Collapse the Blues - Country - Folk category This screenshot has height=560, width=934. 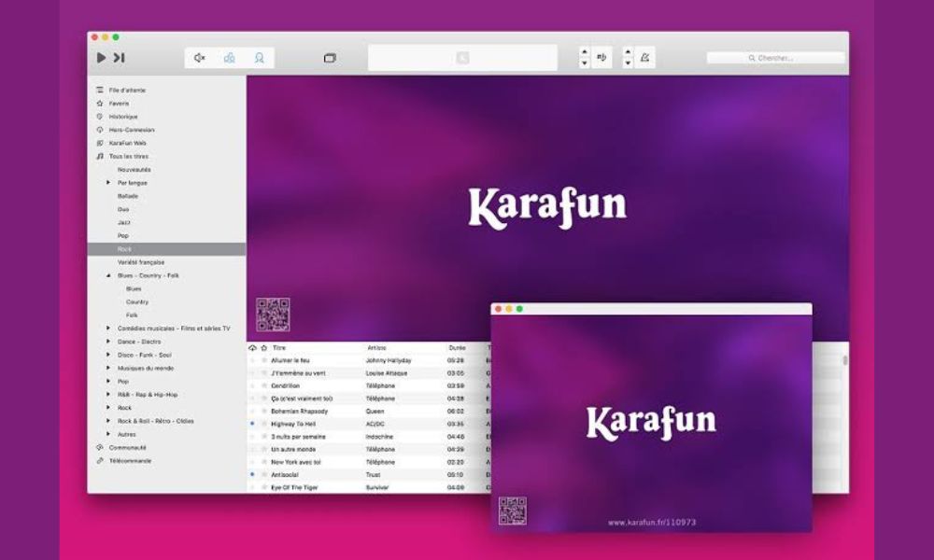click(108, 275)
